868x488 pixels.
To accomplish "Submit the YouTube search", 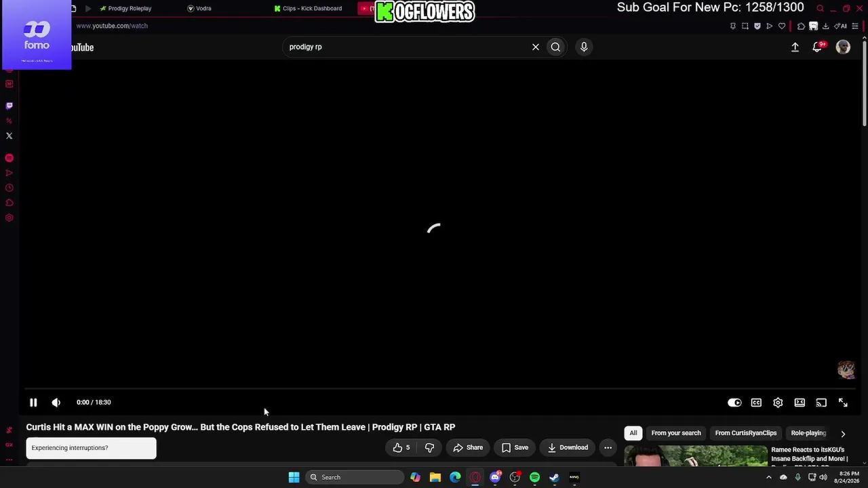I will tap(555, 47).
